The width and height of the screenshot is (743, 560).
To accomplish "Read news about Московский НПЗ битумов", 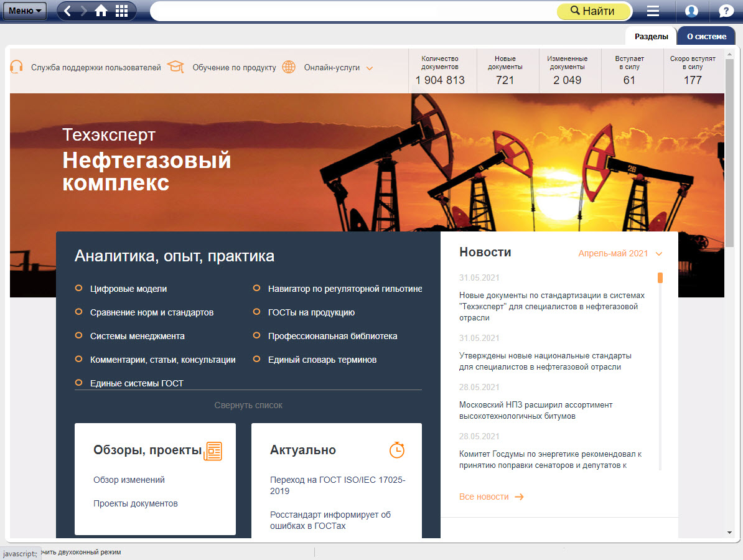I will (x=535, y=410).
